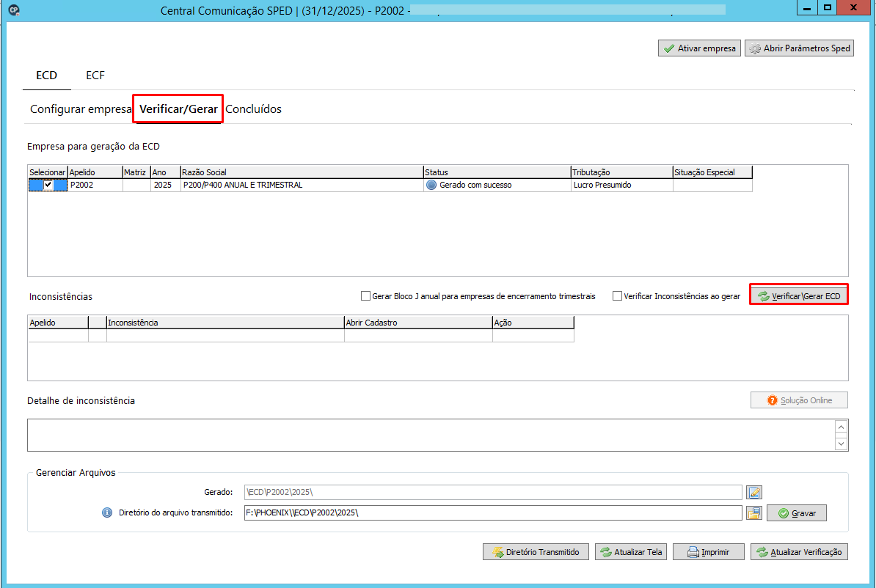Click the Inconsistência column header

pyautogui.click(x=225, y=322)
